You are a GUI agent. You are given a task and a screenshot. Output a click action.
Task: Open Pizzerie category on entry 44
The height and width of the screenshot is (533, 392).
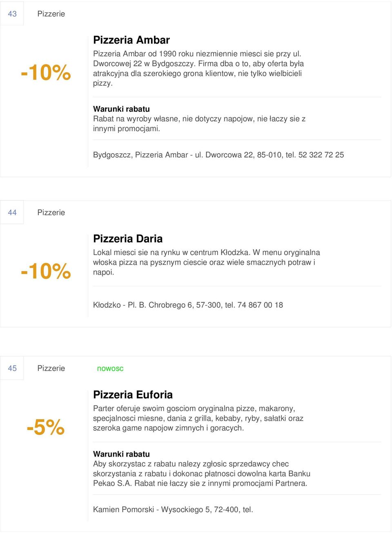[x=51, y=213]
